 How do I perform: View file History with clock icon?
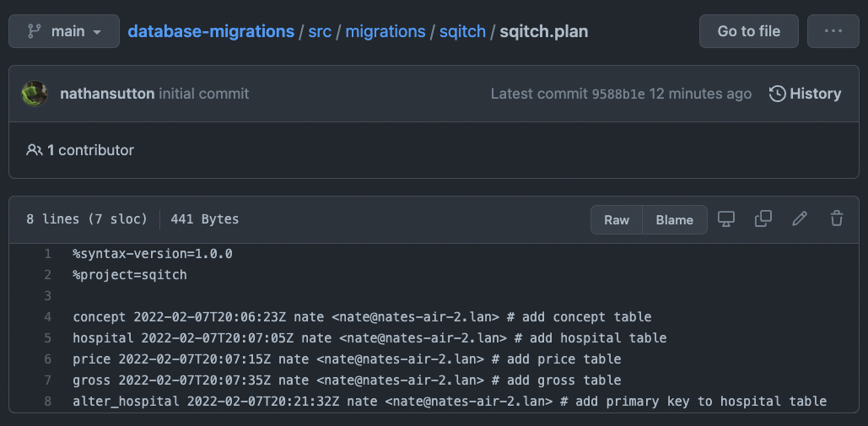coord(806,94)
